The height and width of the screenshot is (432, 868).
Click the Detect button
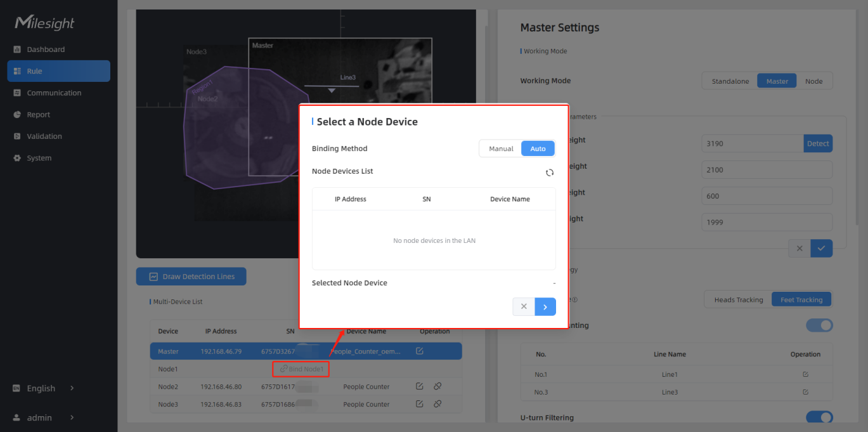click(x=817, y=143)
